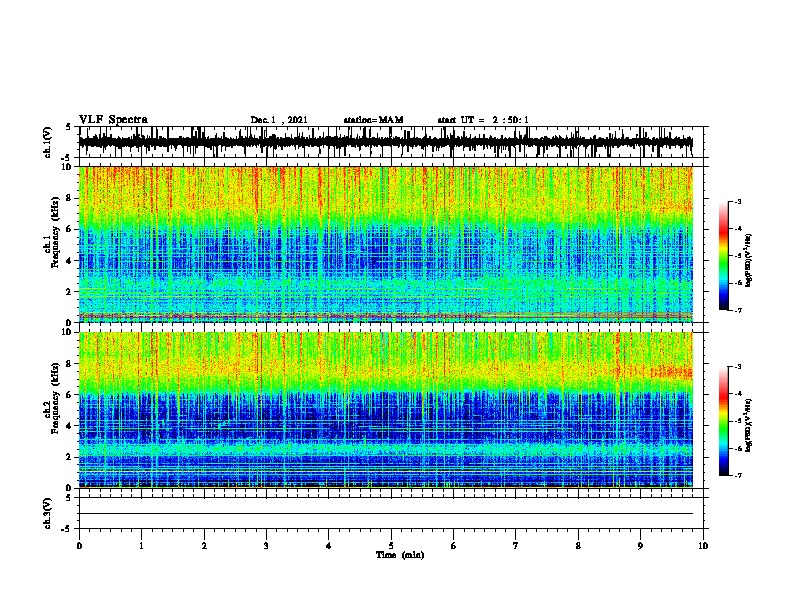Screen dimensions: 792x612
Task: Select the date text "Dec. 1 , 2021"
Action: pyautogui.click(x=279, y=120)
